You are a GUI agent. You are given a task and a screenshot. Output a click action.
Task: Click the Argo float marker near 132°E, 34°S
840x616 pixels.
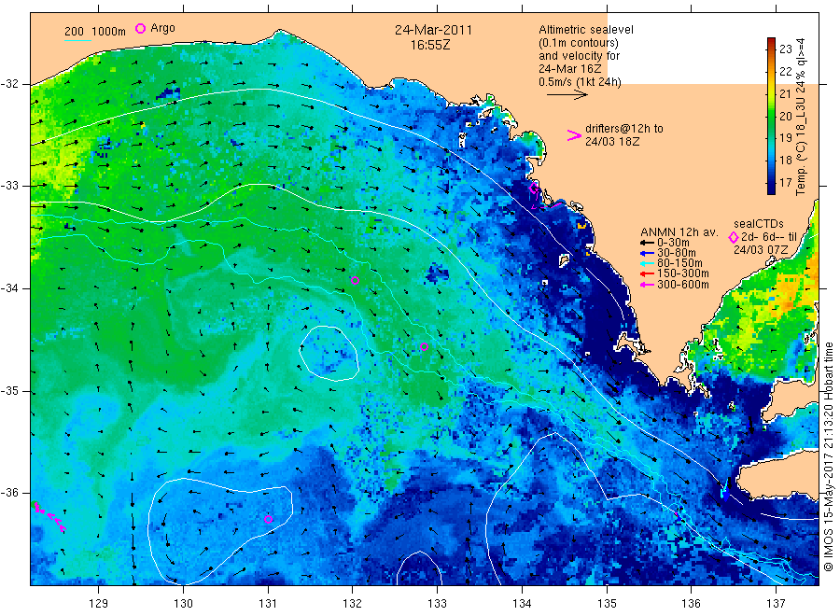355,280
